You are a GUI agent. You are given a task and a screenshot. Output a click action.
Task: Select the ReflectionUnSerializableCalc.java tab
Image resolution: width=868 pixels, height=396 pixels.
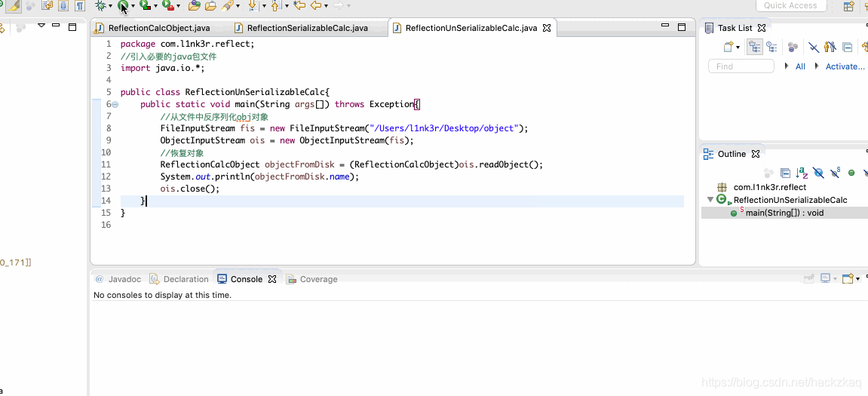point(471,28)
